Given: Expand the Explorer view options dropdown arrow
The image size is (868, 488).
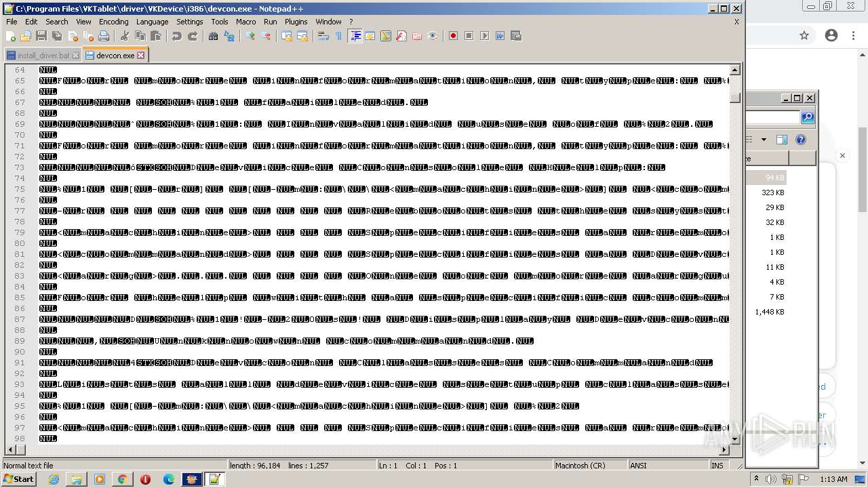Looking at the screenshot, I should point(764,140).
